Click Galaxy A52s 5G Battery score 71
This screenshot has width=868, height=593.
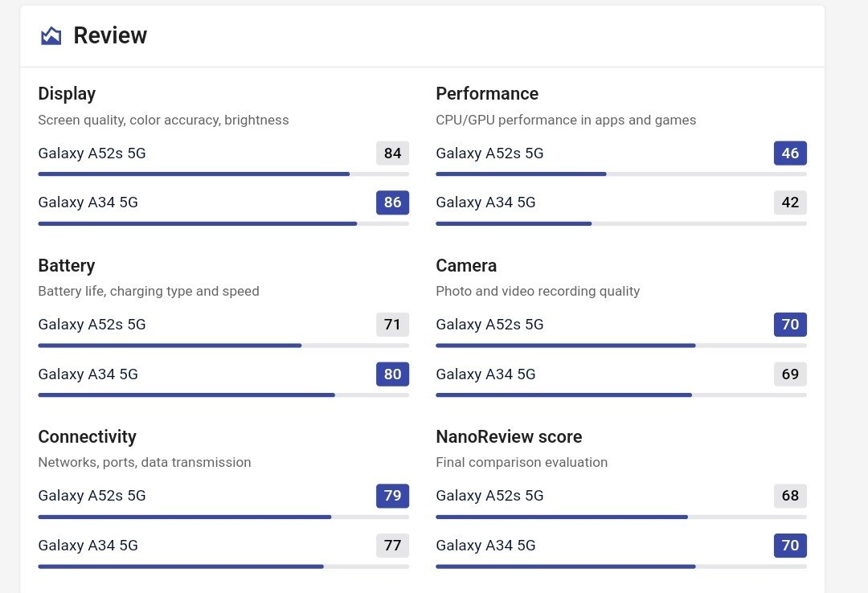[x=392, y=325]
